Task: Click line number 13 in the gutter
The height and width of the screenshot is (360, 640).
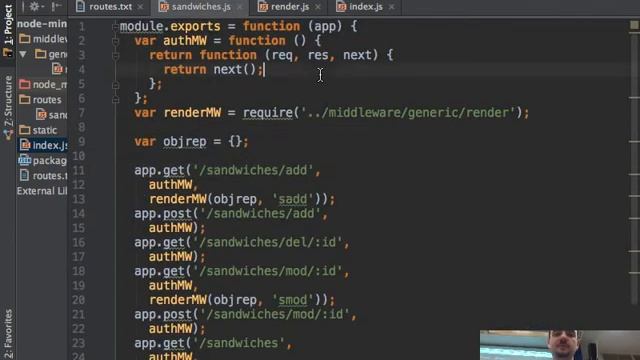Action: point(79,199)
